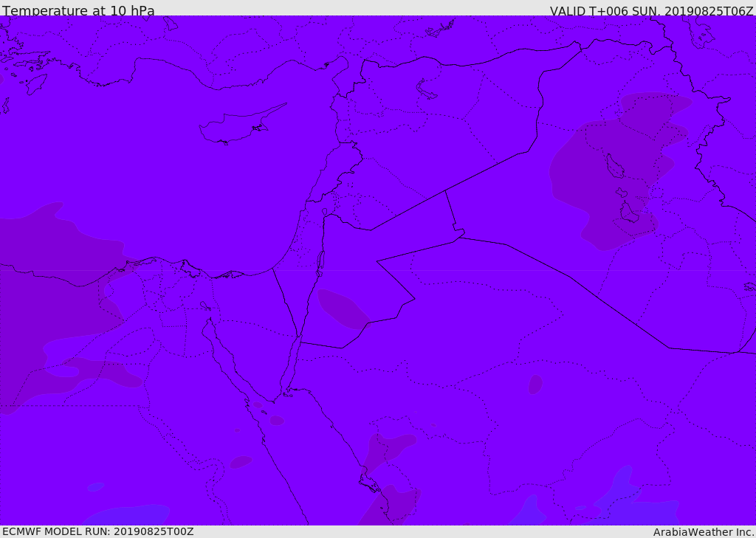Click the 'VALID T+006 SUN. 20190825T06Z' label
Viewport: 756px width, 538px height.
[651, 10]
